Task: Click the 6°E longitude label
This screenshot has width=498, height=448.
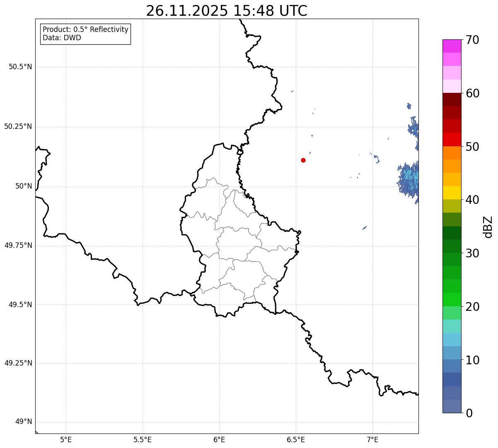Action: pyautogui.click(x=219, y=440)
